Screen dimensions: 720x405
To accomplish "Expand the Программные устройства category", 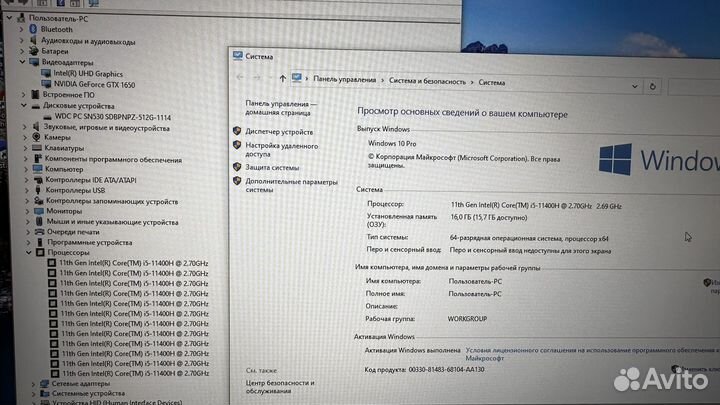I will pos(28,242).
